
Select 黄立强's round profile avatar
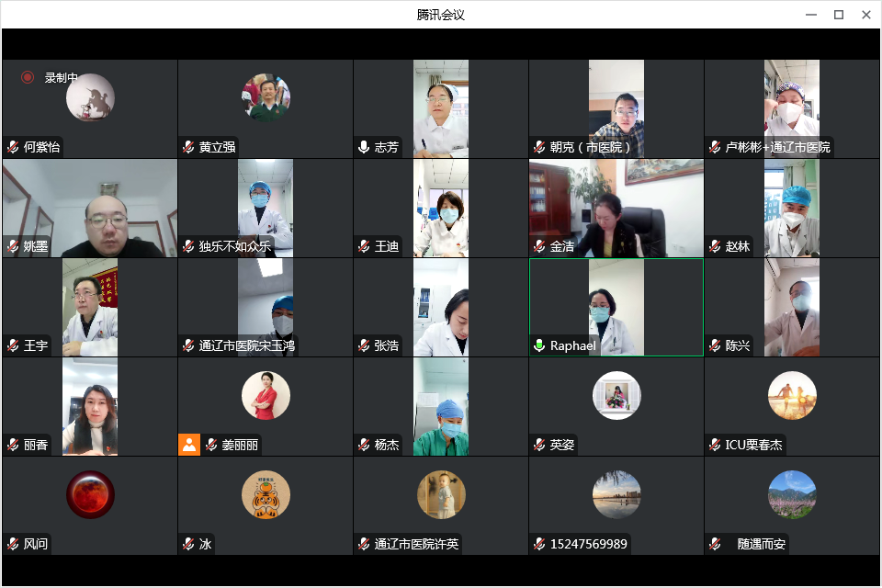pos(266,97)
